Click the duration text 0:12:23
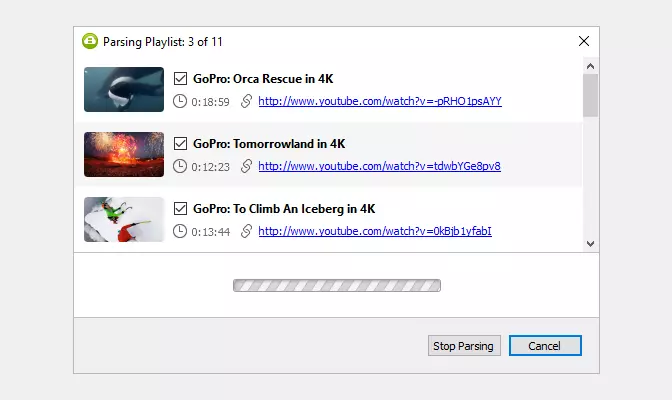Viewport: 672px width, 400px height. (x=210, y=167)
